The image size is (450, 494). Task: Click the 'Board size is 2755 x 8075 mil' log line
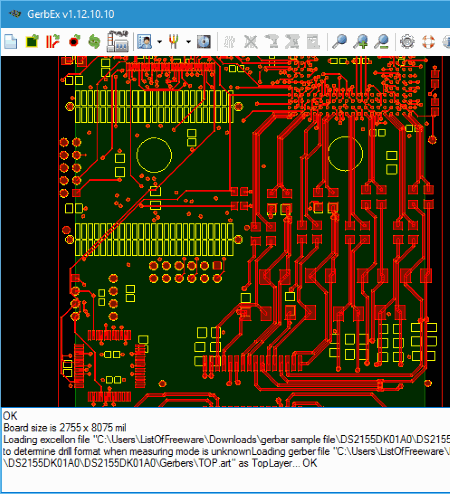[65, 428]
